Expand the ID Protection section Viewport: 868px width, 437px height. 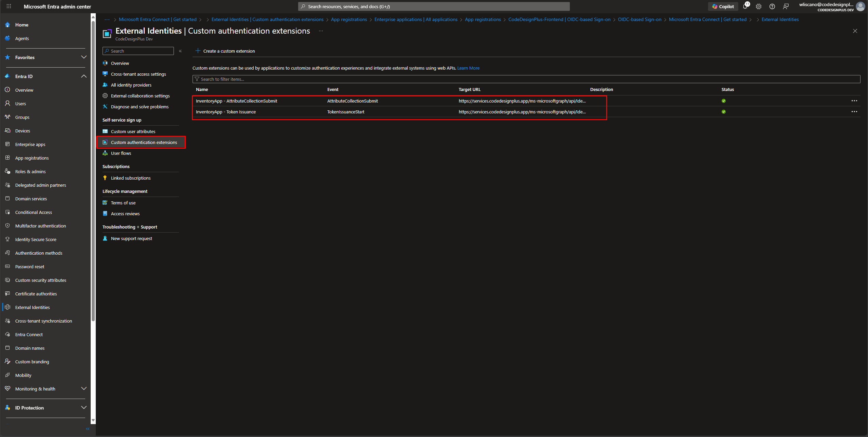(x=84, y=408)
